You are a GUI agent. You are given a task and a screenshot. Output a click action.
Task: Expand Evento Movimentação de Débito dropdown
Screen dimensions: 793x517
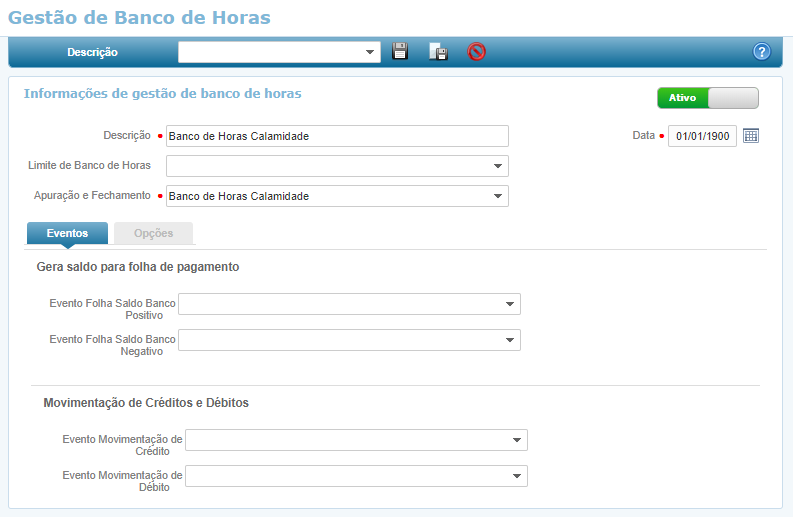(517, 476)
